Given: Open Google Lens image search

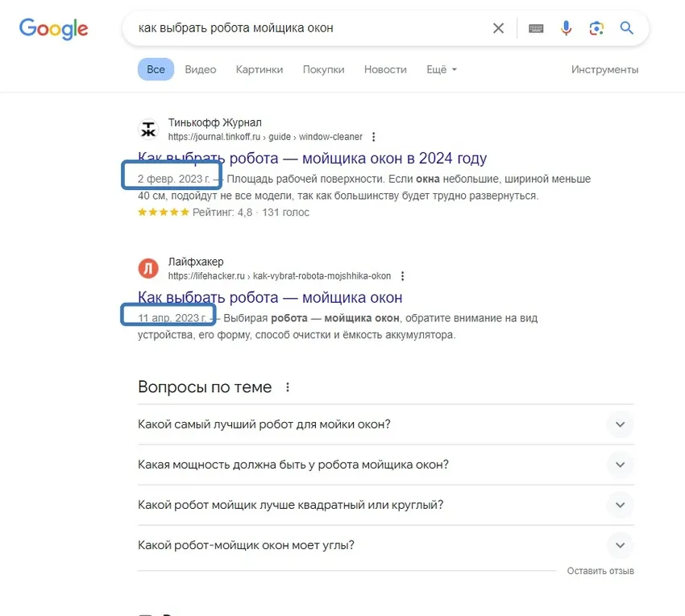Looking at the screenshot, I should [x=596, y=28].
